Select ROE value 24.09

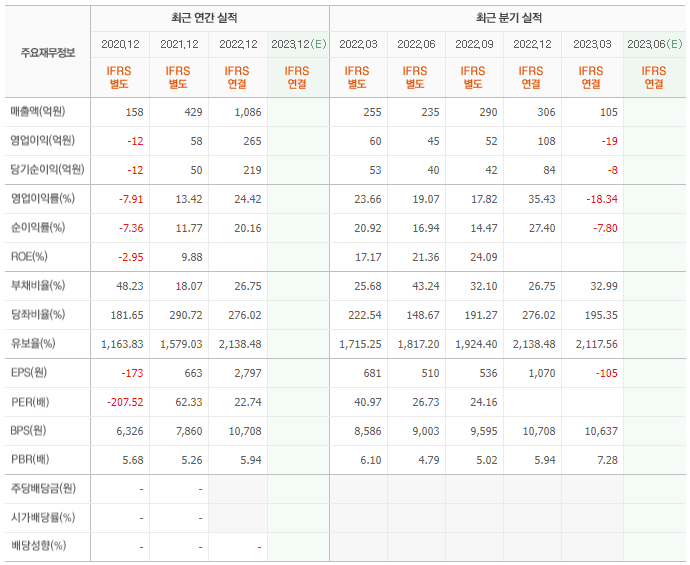tap(484, 258)
